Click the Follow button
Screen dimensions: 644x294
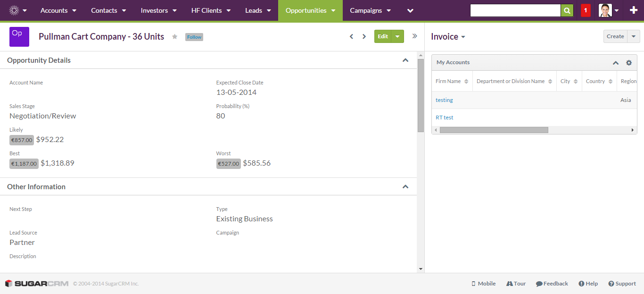click(194, 37)
